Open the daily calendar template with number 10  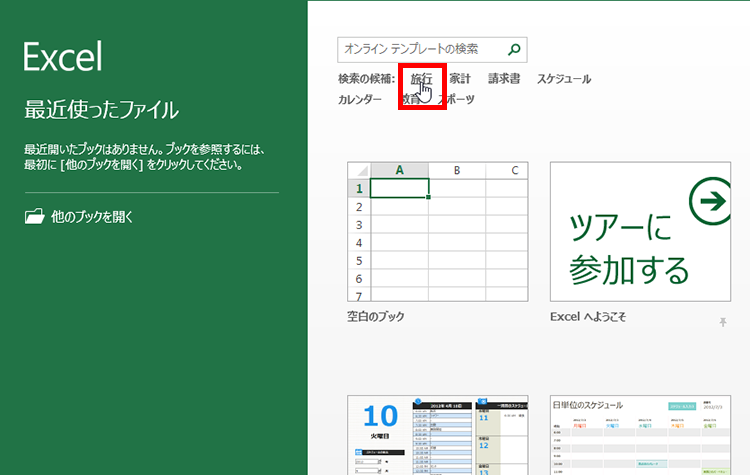[438, 435]
